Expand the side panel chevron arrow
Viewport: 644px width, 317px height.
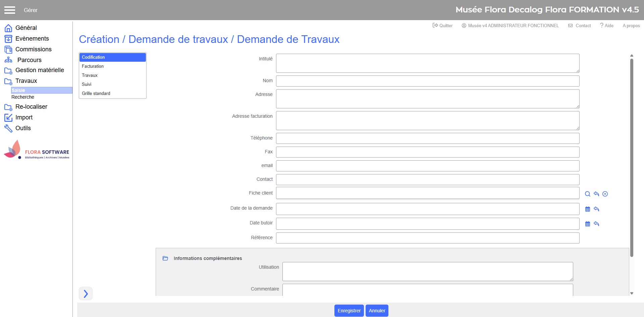tap(86, 294)
